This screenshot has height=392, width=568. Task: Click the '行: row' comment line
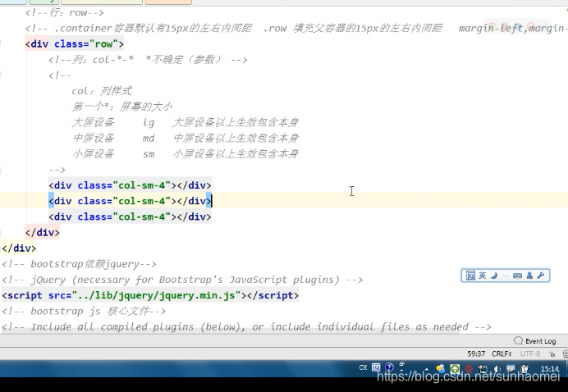(65, 12)
